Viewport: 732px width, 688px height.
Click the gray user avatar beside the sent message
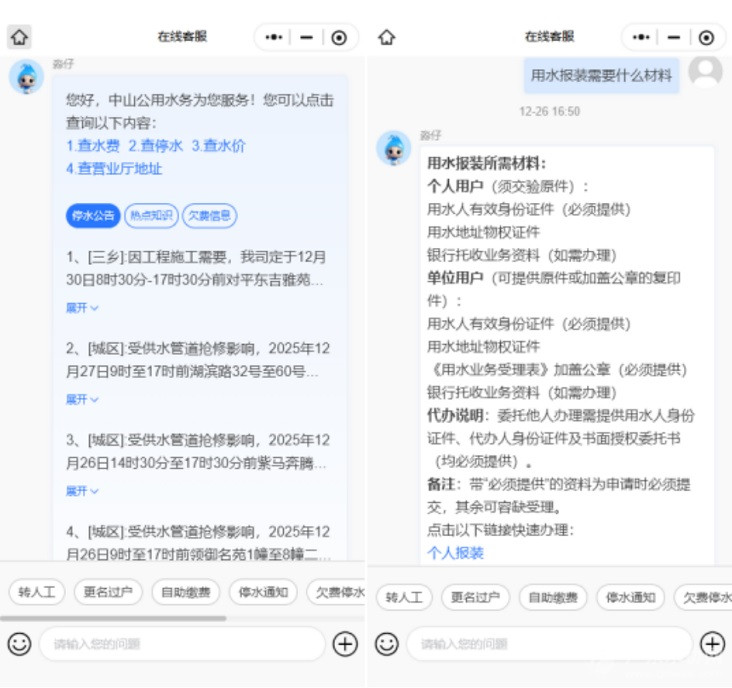tap(705, 72)
